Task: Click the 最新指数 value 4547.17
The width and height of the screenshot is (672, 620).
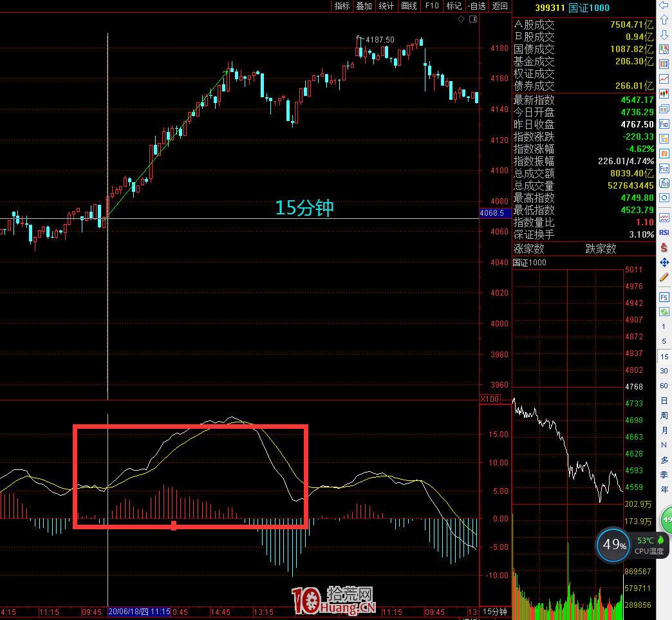Action: [x=637, y=100]
